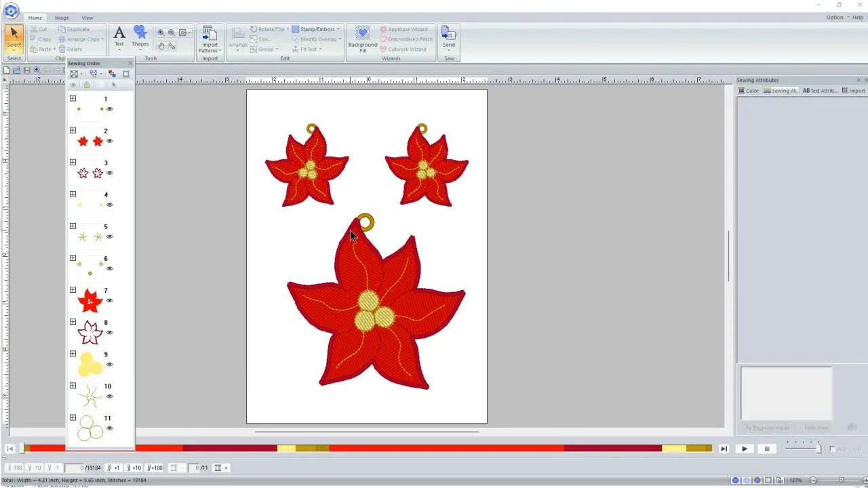The image size is (868, 488).
Task: Switch to the View ribbon tab
Action: tap(87, 18)
